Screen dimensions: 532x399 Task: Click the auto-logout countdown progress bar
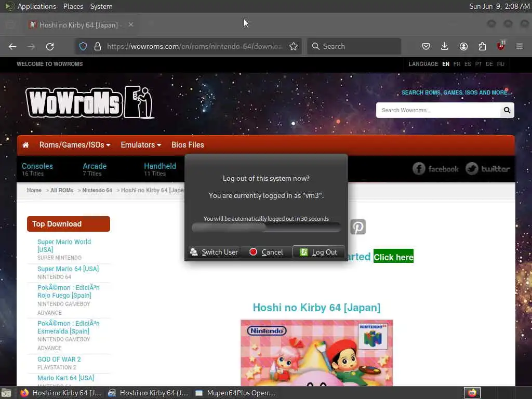[x=267, y=228]
